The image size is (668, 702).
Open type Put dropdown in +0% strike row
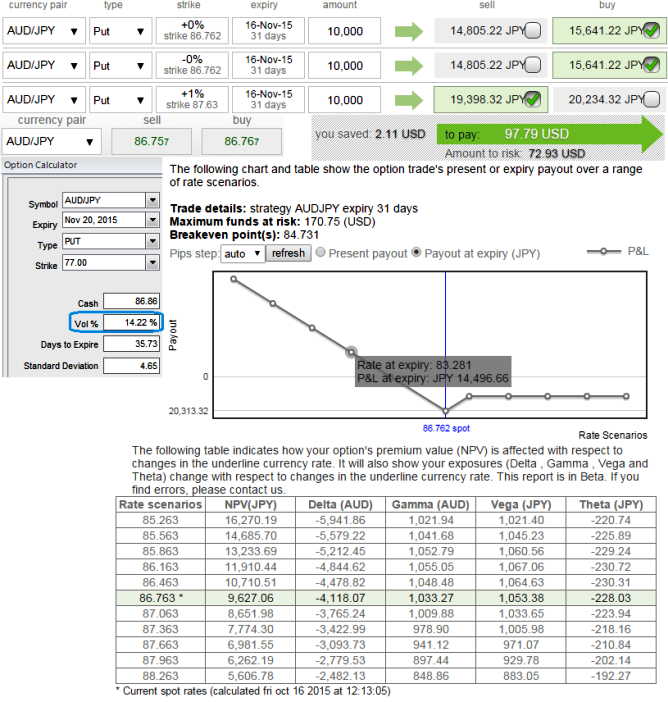[x=120, y=31]
